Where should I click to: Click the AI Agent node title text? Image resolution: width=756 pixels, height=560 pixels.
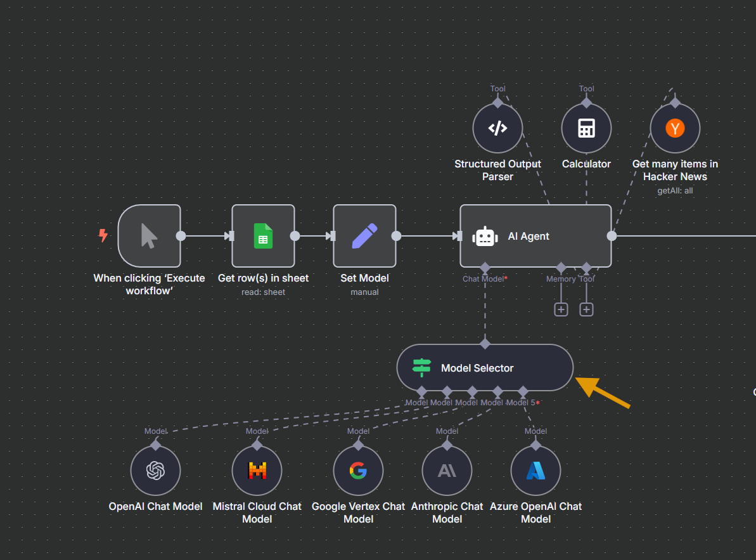(x=528, y=235)
